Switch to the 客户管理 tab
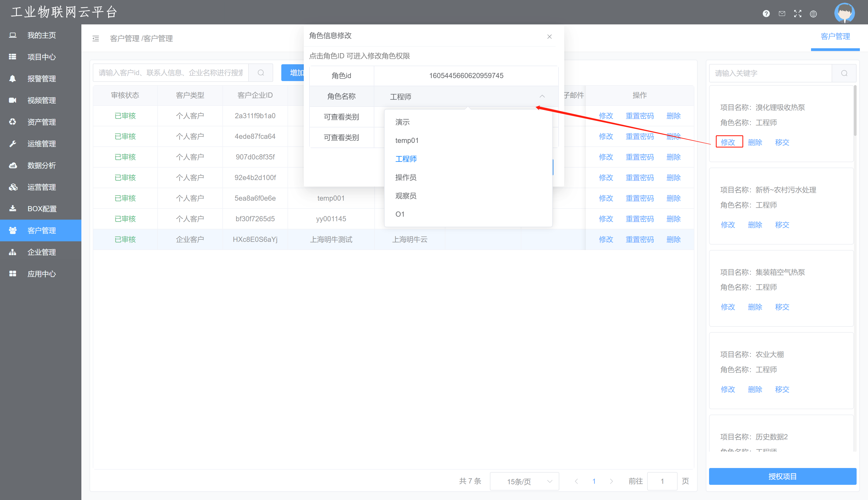Screen dimensions: 868x500 coord(835,36)
